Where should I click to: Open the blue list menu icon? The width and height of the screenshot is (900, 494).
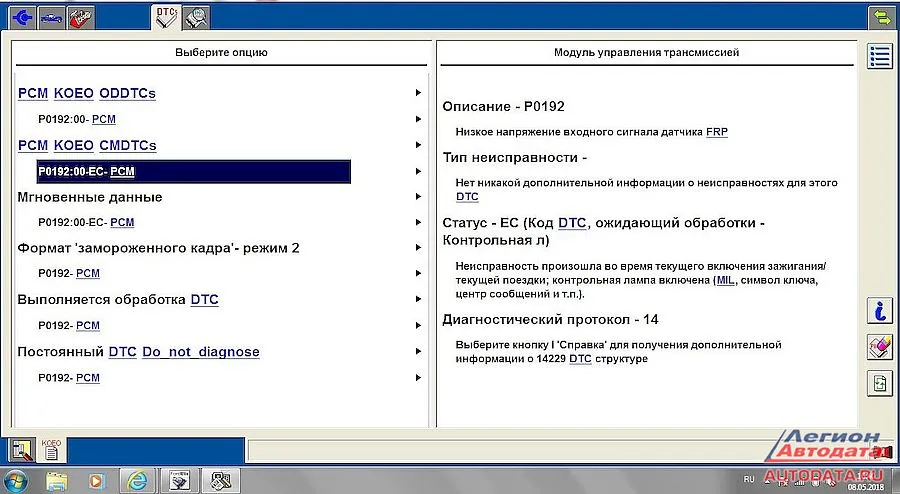point(879,56)
